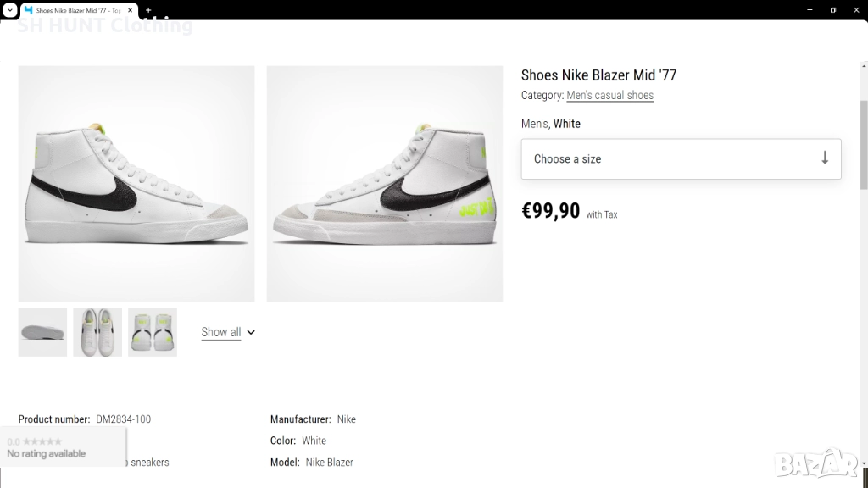View the top-down pair thumbnail

97,332
